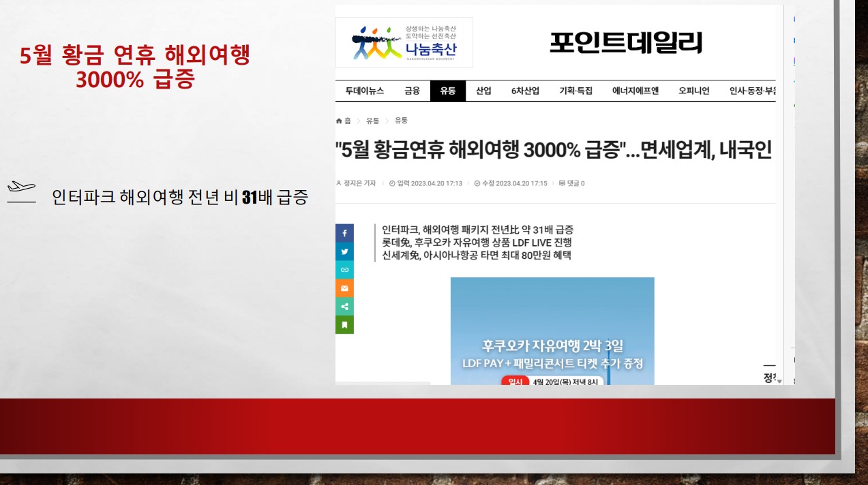
Task: Click subheading line 롯데免 후쿠오카 자유여행
Action: click(x=477, y=242)
